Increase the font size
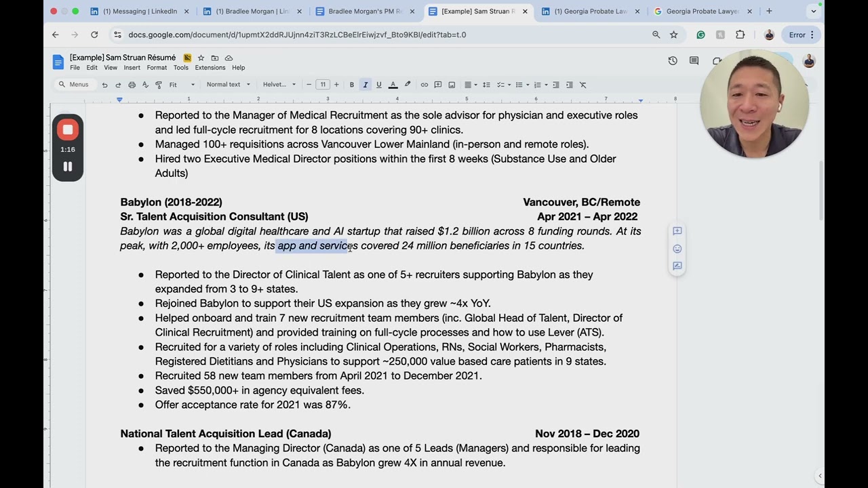The height and width of the screenshot is (488, 868). point(336,85)
